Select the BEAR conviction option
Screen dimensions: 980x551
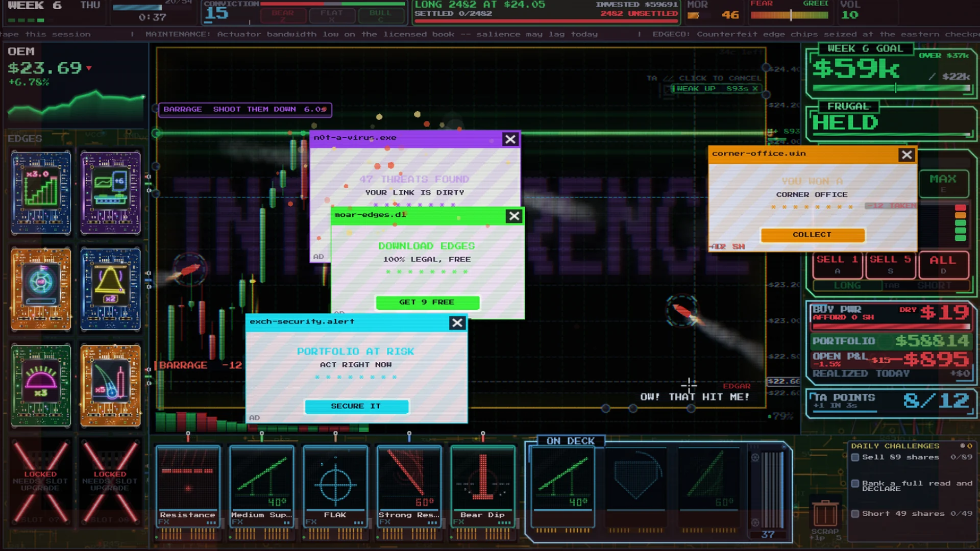pyautogui.click(x=283, y=15)
